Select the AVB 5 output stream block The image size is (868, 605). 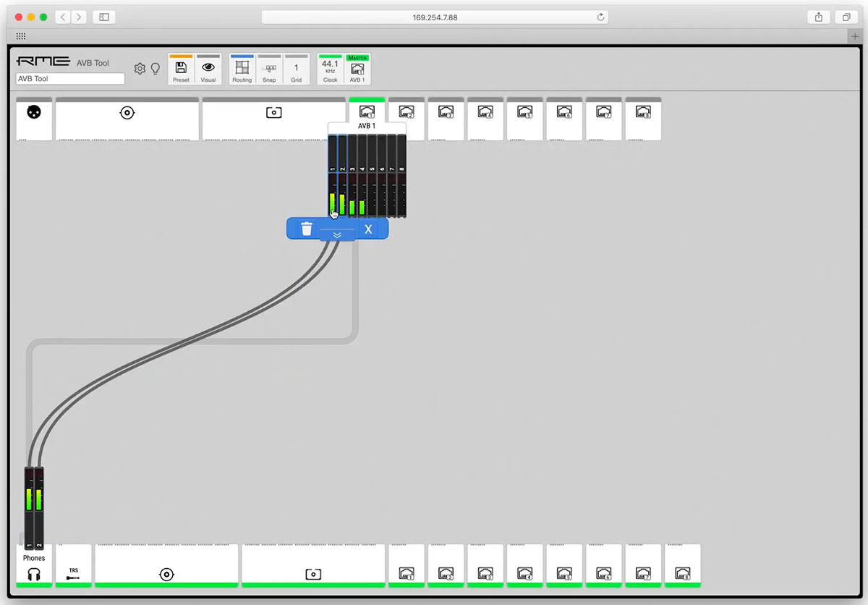564,565
